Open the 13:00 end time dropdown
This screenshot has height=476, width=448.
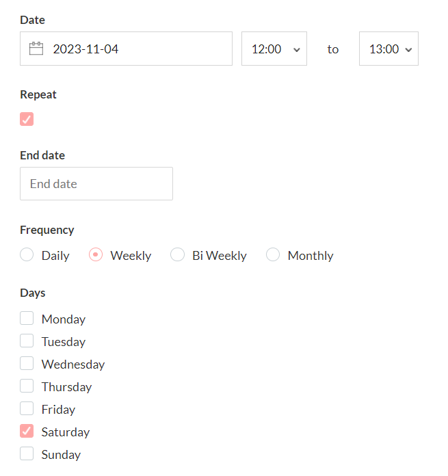388,49
